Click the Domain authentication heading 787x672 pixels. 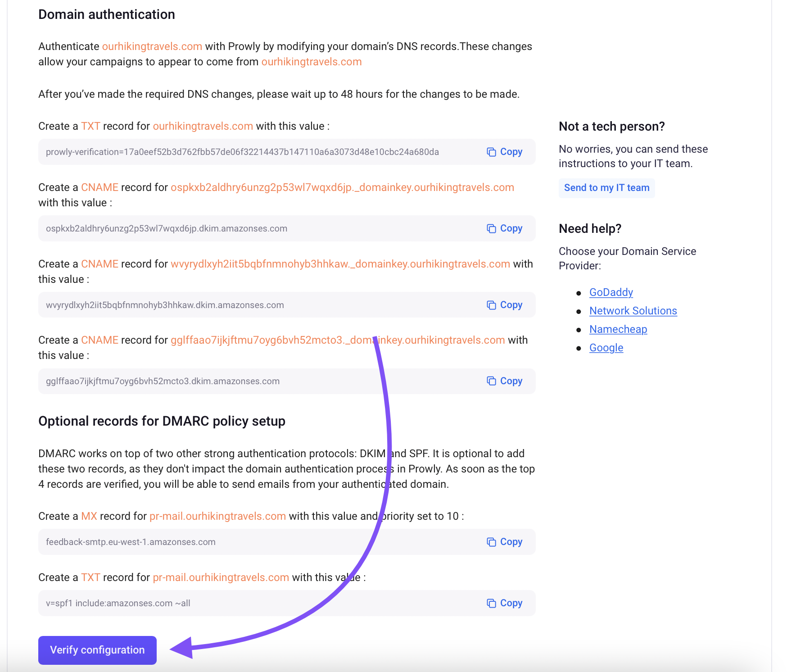click(107, 14)
